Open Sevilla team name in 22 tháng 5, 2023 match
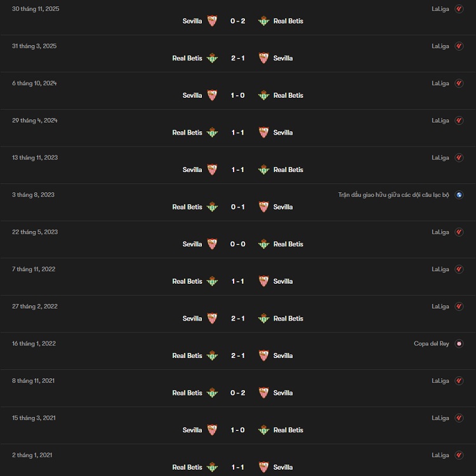The height and width of the screenshot is (476, 476). (x=192, y=244)
